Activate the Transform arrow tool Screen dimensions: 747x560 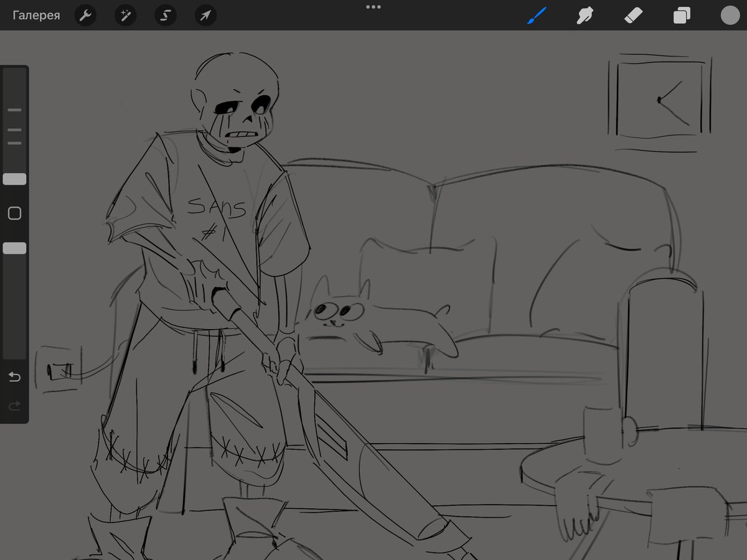[205, 16]
